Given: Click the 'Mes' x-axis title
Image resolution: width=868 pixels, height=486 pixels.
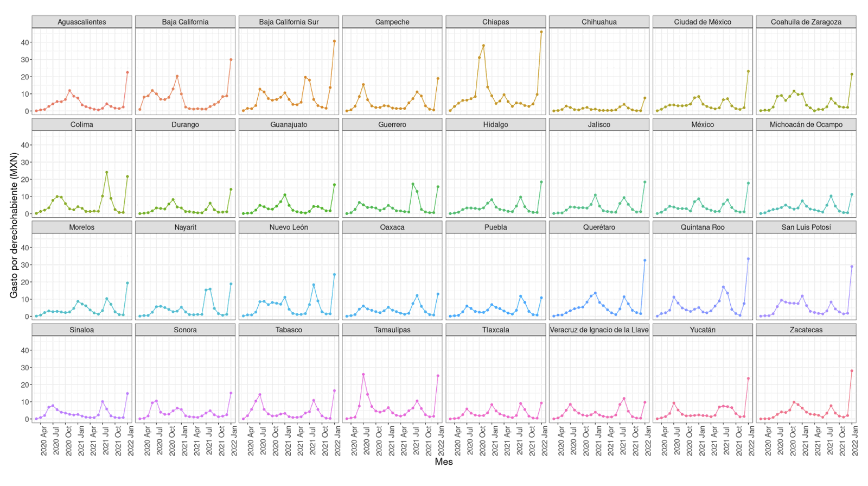Looking at the screenshot, I should point(443,462).
